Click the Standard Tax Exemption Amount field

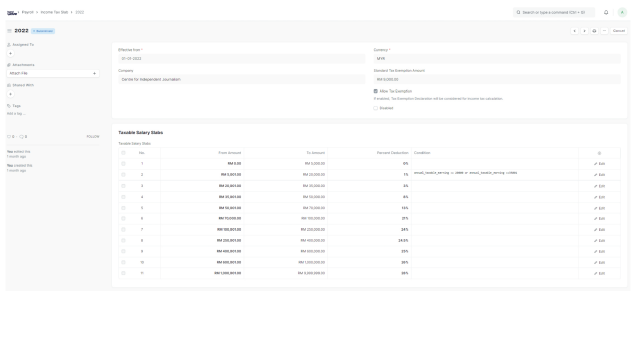click(497, 79)
